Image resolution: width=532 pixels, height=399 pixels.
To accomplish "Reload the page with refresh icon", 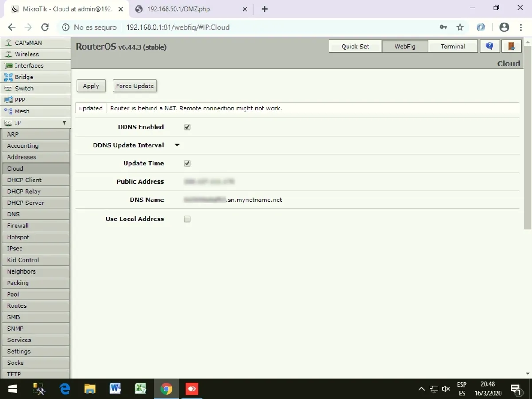I will [x=45, y=27].
